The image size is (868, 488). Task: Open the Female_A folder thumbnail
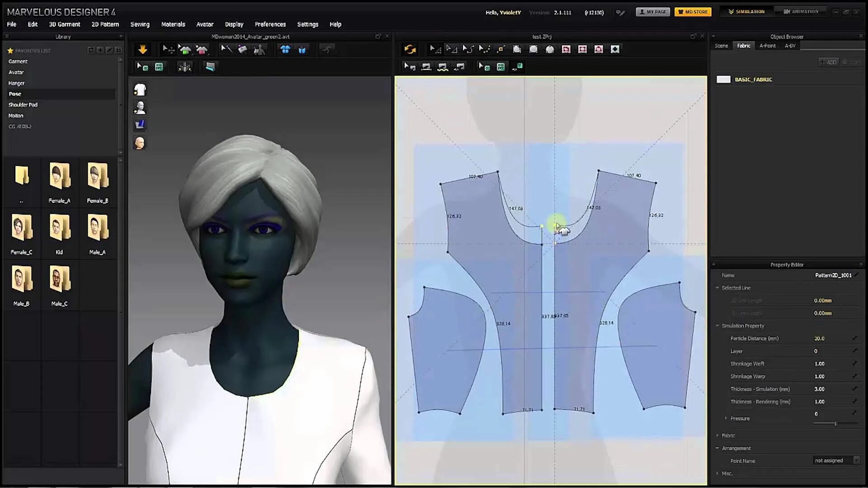coord(59,177)
